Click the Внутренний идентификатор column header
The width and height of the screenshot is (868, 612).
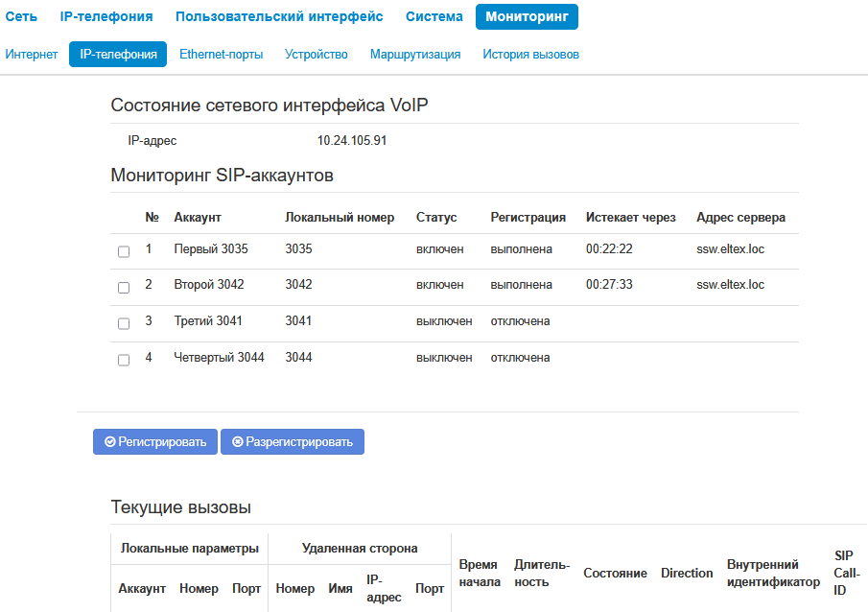pos(773,574)
